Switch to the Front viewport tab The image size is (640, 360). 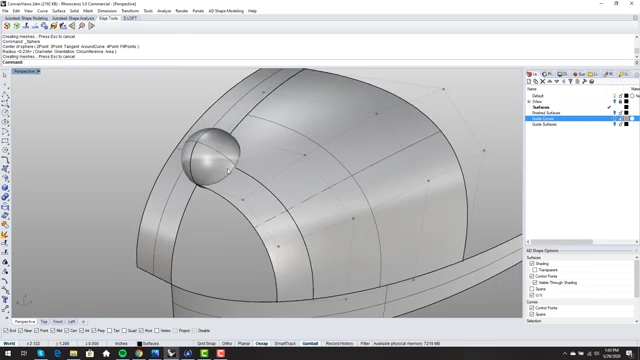(58, 322)
